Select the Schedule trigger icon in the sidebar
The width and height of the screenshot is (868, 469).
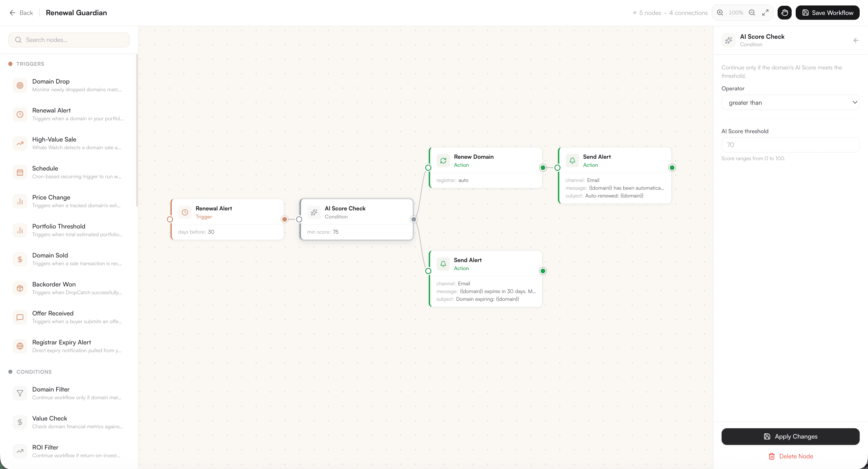pyautogui.click(x=20, y=172)
